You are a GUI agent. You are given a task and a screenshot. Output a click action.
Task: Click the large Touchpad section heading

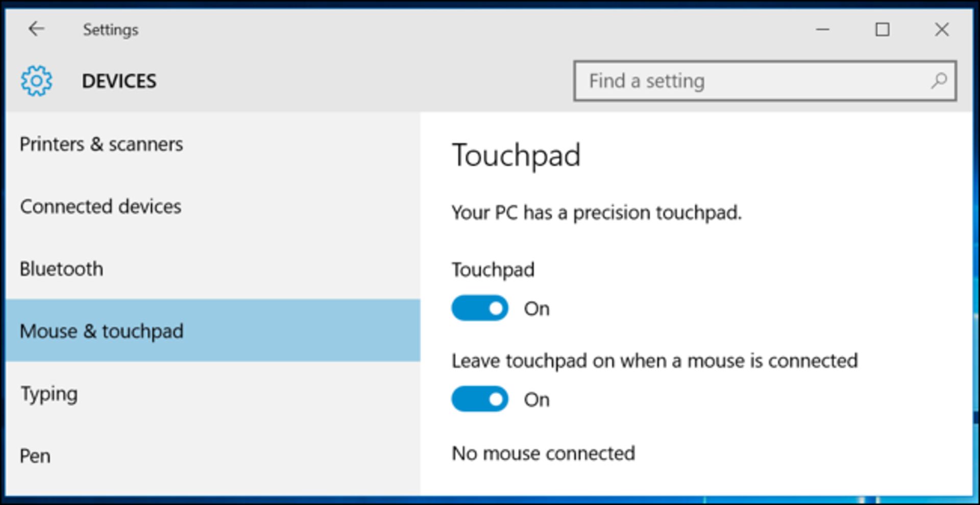tap(516, 155)
